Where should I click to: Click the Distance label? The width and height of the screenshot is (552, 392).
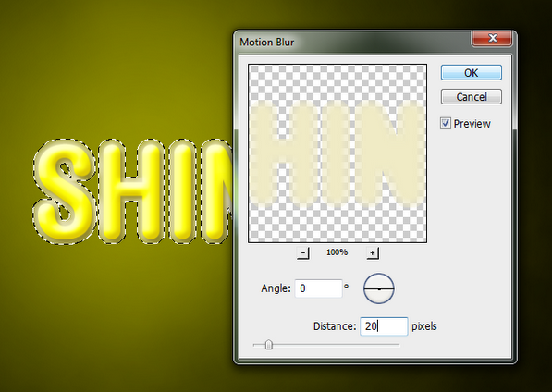[x=335, y=326]
